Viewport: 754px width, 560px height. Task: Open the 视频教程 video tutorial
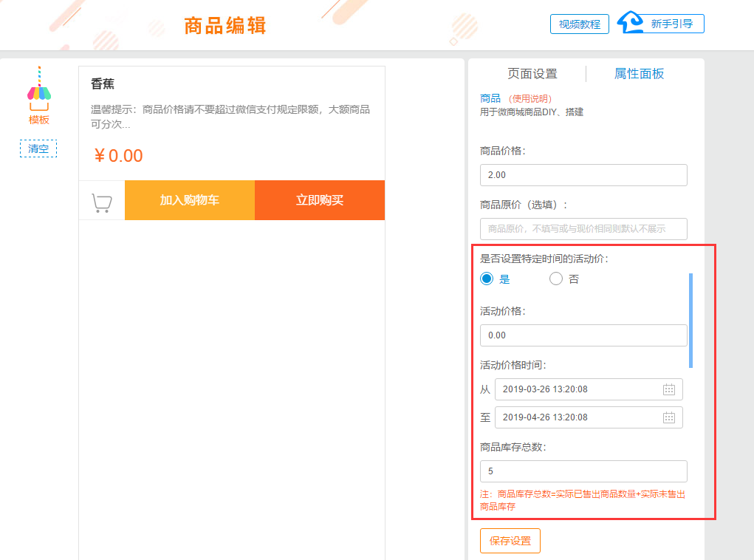[x=580, y=24]
